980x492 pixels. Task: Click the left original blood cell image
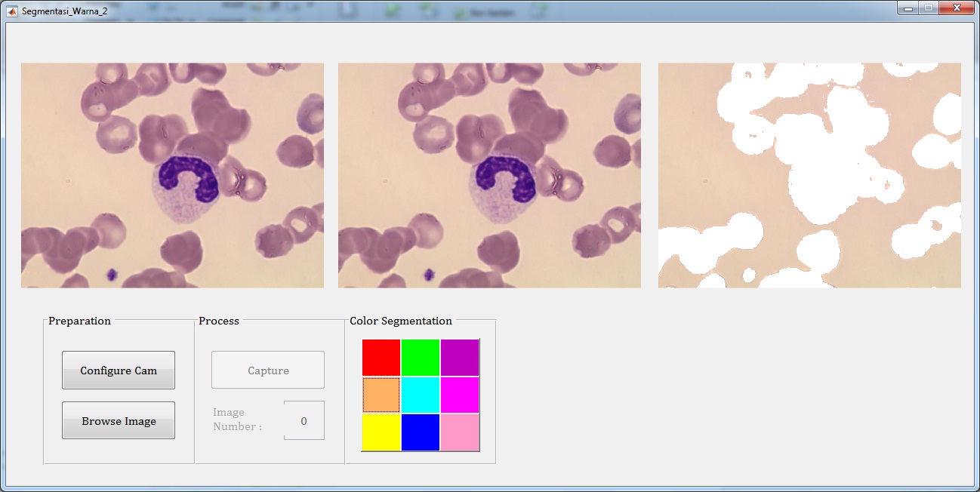tap(172, 175)
